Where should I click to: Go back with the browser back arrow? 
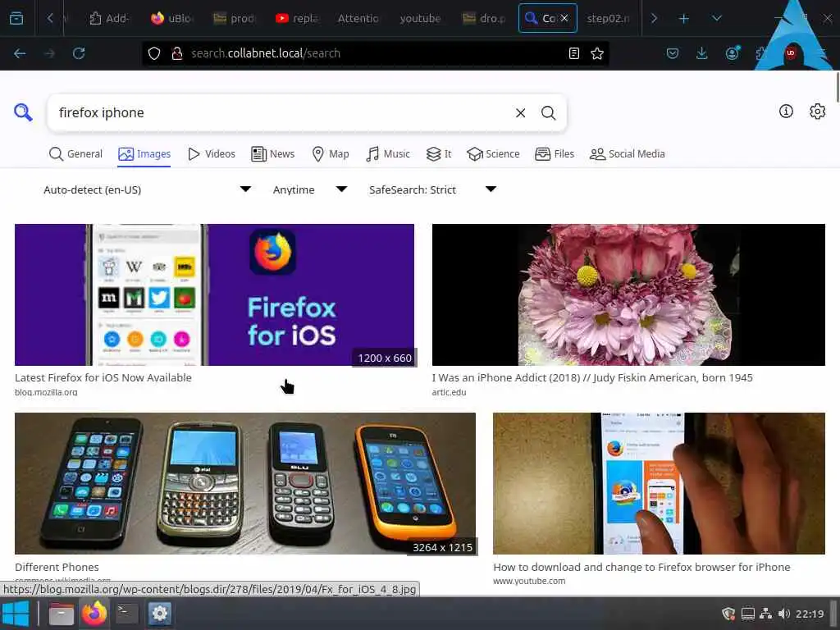(x=20, y=53)
